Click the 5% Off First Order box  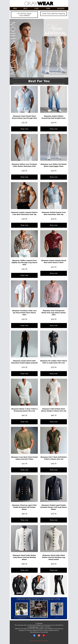pyautogui.click(x=24, y=15)
